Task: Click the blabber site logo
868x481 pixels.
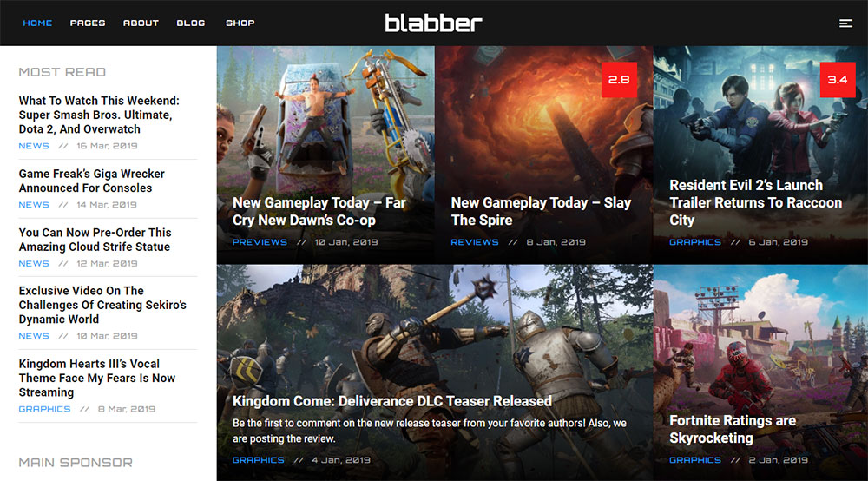Action: (x=433, y=23)
